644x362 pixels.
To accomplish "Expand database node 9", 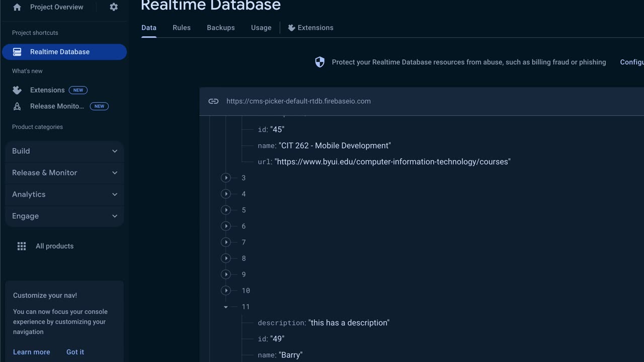I will click(x=226, y=274).
